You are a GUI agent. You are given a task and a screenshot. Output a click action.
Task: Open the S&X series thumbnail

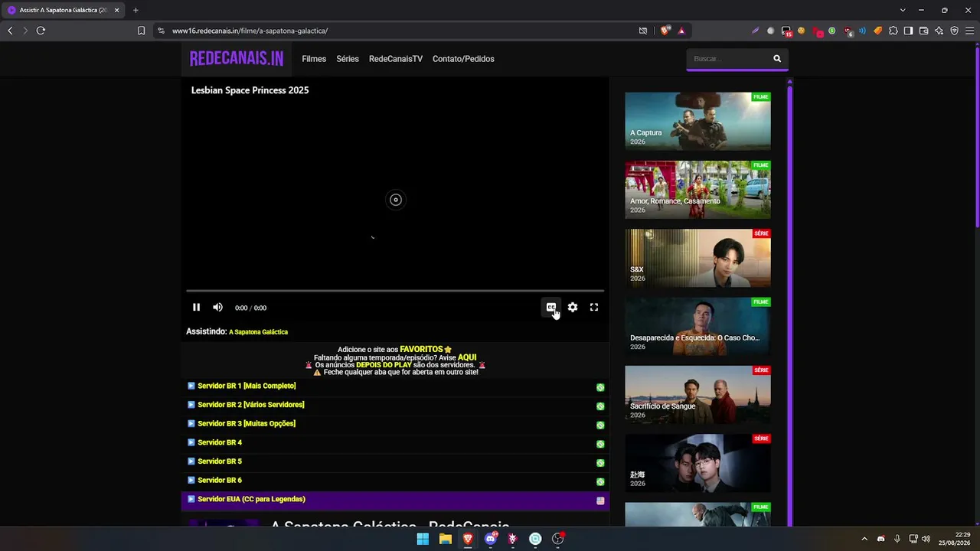coord(697,258)
